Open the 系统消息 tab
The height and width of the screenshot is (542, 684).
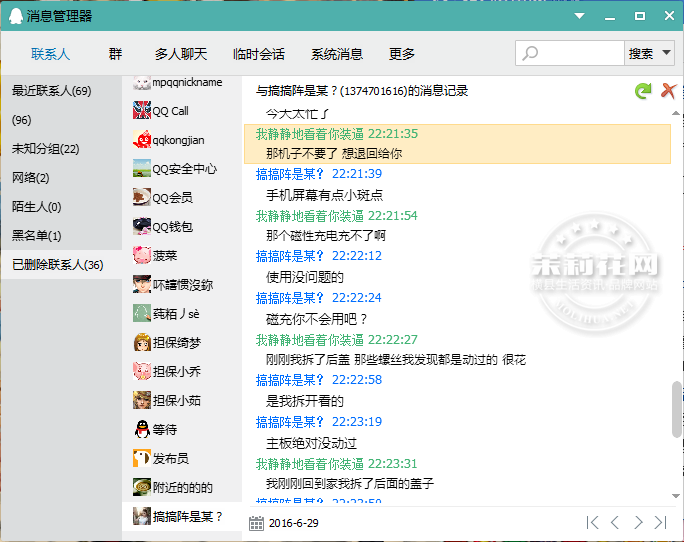pyautogui.click(x=337, y=54)
